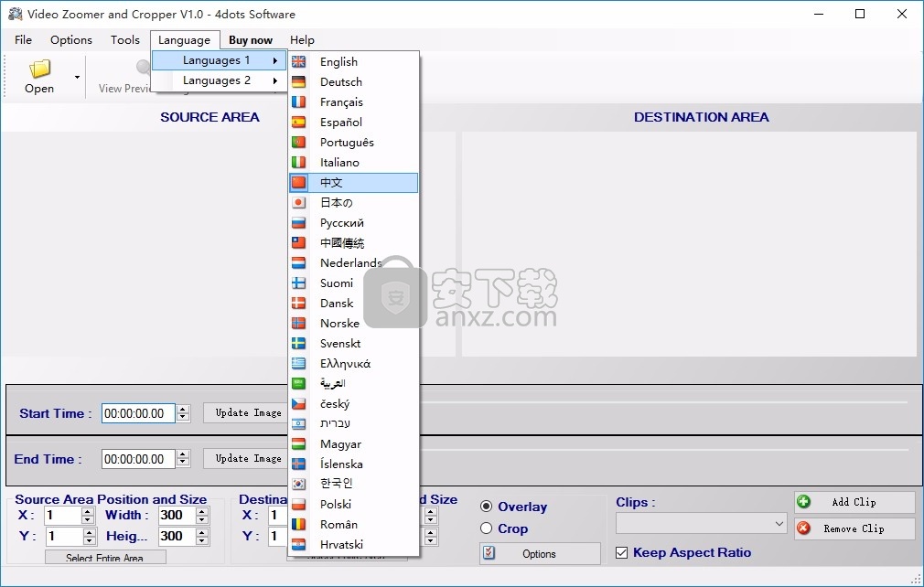Click the source X input field
The image size is (924, 587).
[x=63, y=515]
